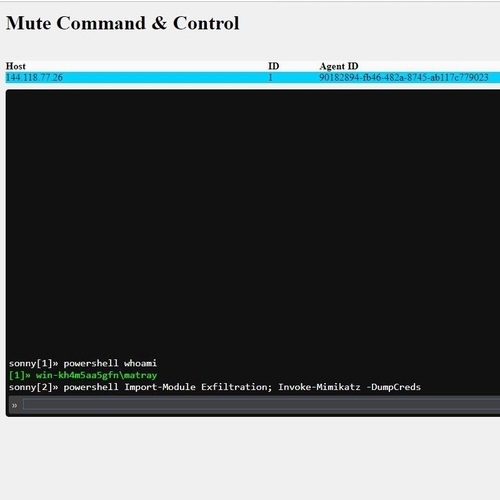Screen dimensions: 500x500
Task: Click the Host column header
Action: pos(16,66)
